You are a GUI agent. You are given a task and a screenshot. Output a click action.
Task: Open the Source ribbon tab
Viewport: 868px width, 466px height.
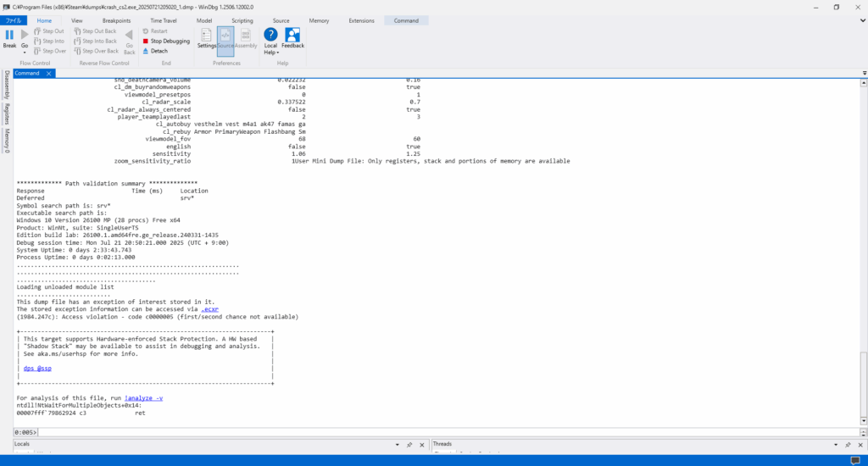281,20
